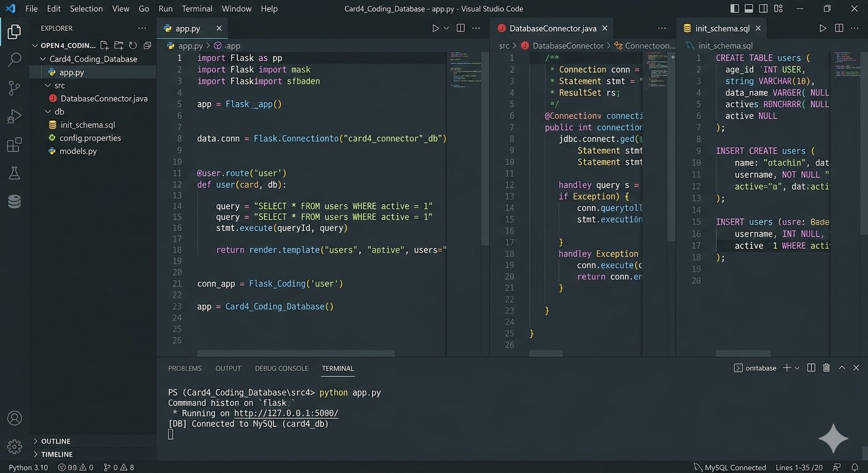The image size is (868, 473).
Task: Refresh the Explorer file tree
Action: [x=133, y=46]
